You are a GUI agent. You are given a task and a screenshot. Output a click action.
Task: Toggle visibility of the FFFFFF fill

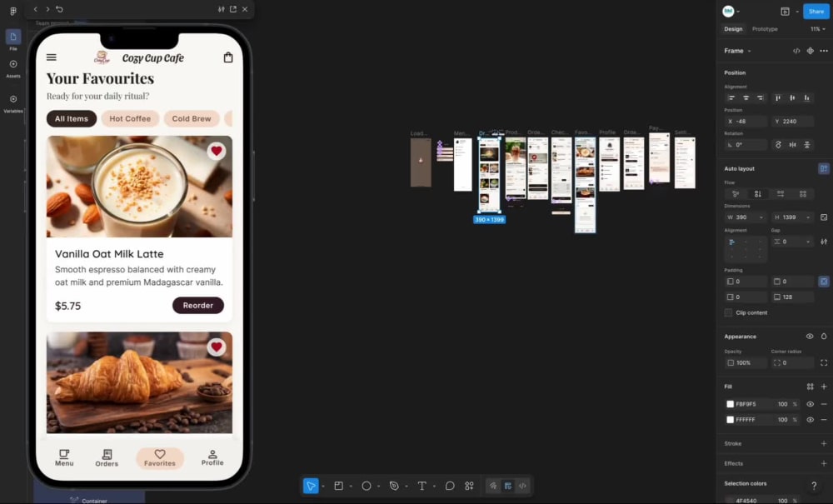pos(811,420)
